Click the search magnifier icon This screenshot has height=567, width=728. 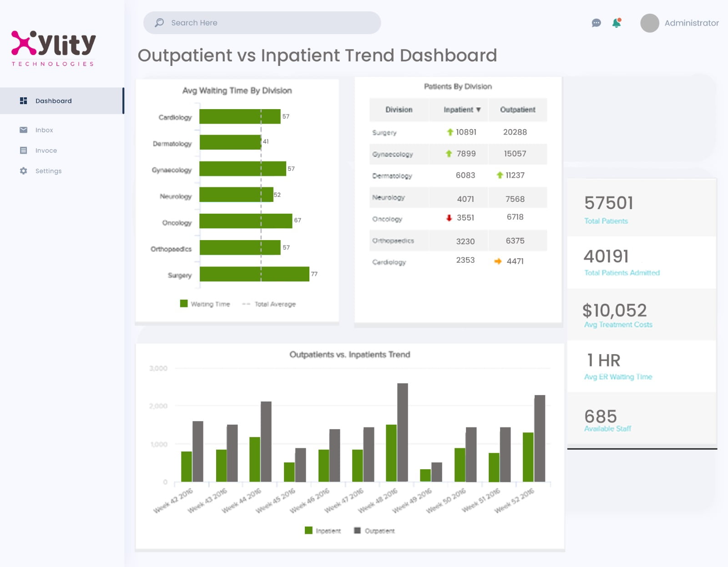[159, 23]
